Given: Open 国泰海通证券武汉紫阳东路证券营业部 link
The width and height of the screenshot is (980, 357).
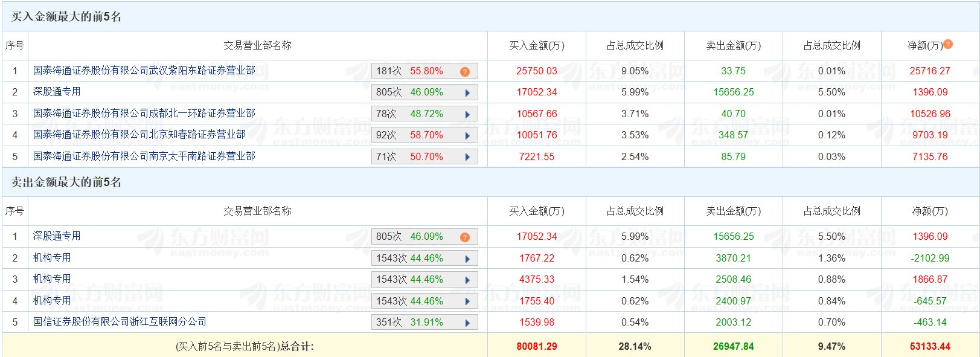Looking at the screenshot, I should 144,71.
